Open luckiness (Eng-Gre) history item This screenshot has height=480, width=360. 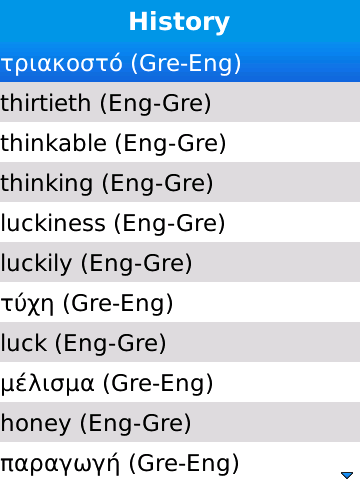(x=180, y=222)
